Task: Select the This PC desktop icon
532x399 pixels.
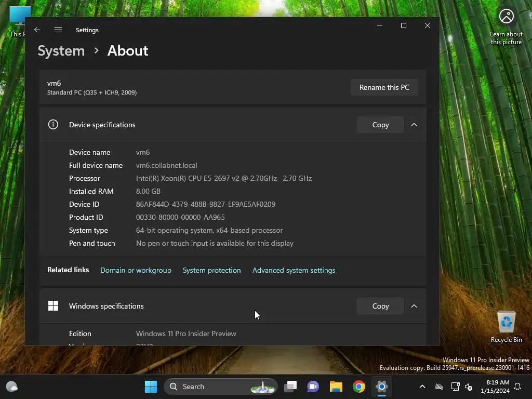Action: [x=17, y=22]
